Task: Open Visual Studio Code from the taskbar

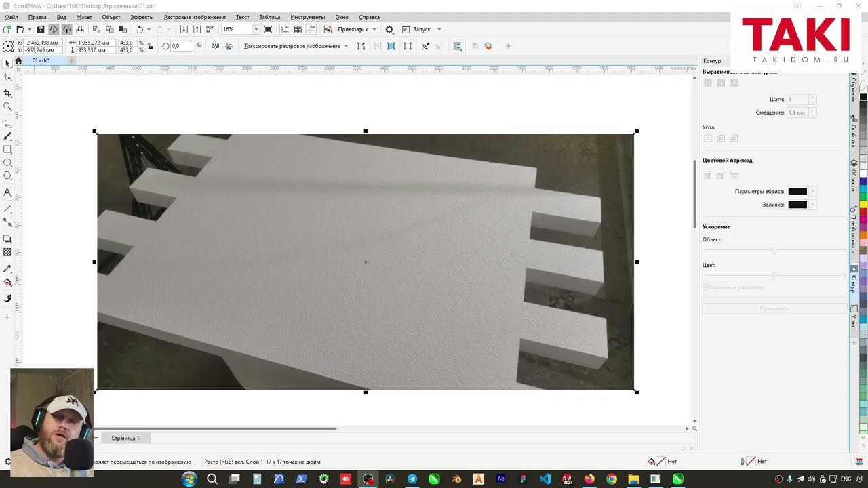Action: pyautogui.click(x=545, y=479)
